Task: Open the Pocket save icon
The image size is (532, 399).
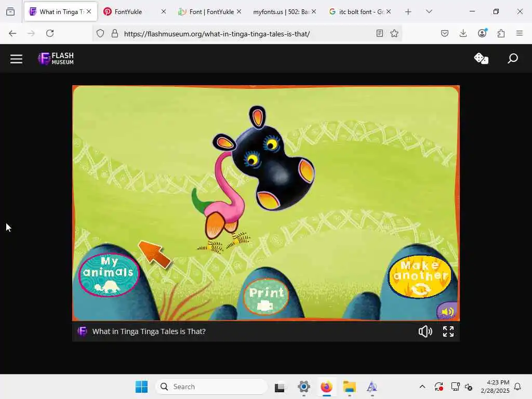Action: pos(445,33)
